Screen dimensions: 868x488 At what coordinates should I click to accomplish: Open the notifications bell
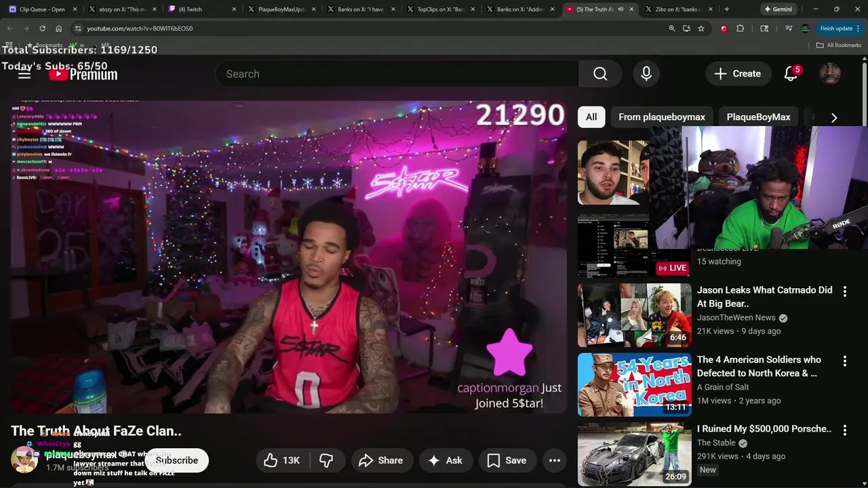point(791,74)
